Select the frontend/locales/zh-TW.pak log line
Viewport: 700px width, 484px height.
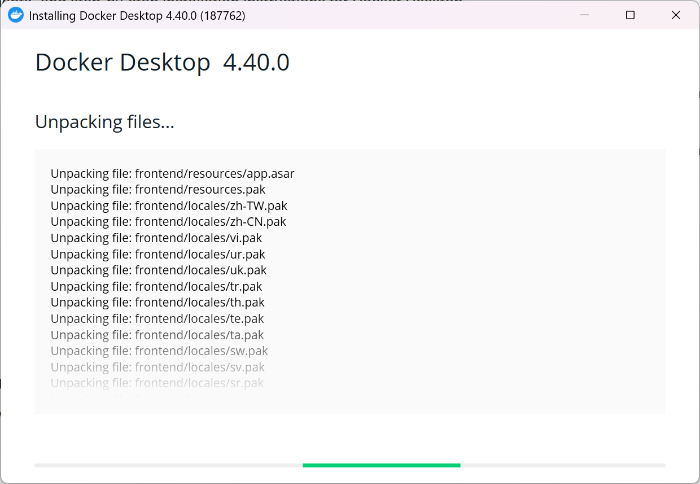click(169, 206)
